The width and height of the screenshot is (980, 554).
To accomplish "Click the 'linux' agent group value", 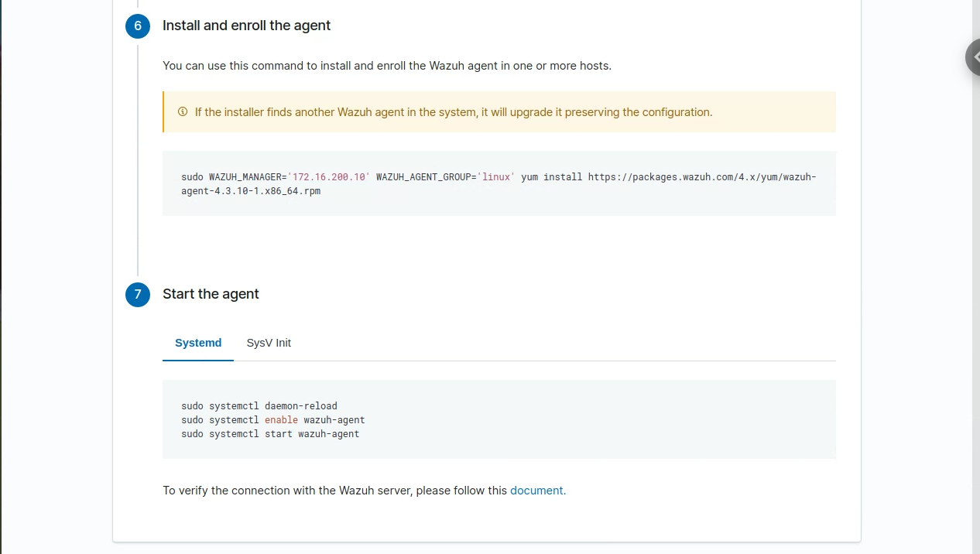I will coord(495,177).
